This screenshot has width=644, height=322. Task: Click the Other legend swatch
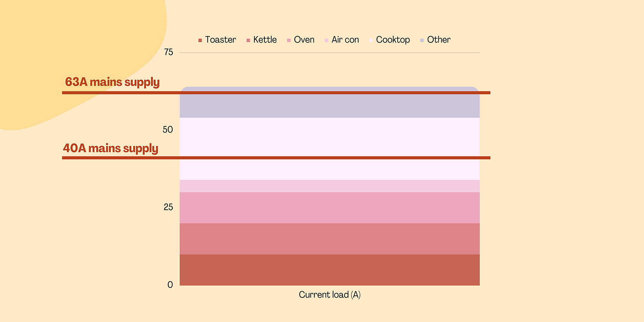pyautogui.click(x=422, y=40)
